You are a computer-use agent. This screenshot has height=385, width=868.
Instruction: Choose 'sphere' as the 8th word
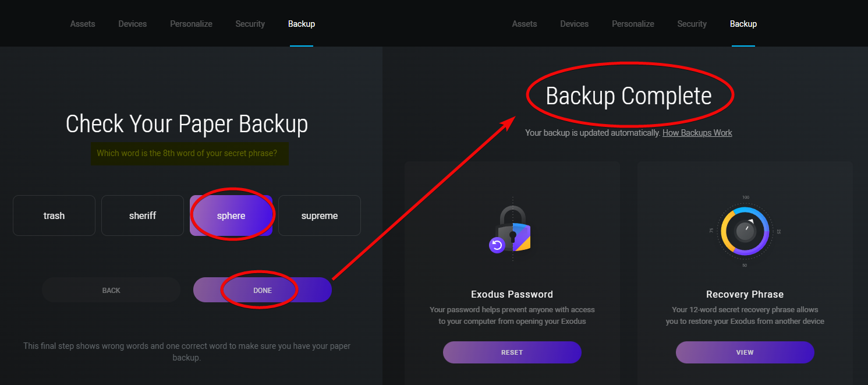coord(231,216)
